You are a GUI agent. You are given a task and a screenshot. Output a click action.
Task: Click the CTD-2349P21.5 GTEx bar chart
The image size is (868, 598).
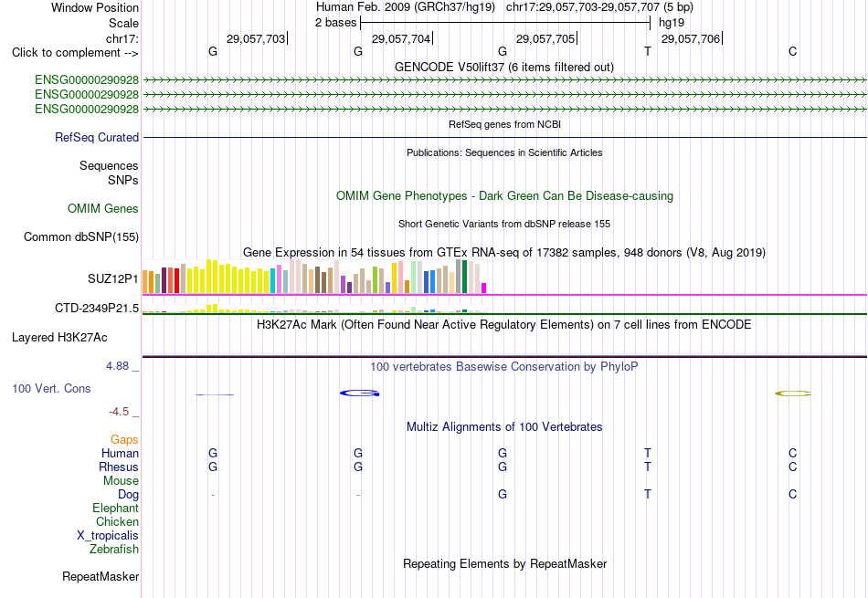[x=314, y=309]
